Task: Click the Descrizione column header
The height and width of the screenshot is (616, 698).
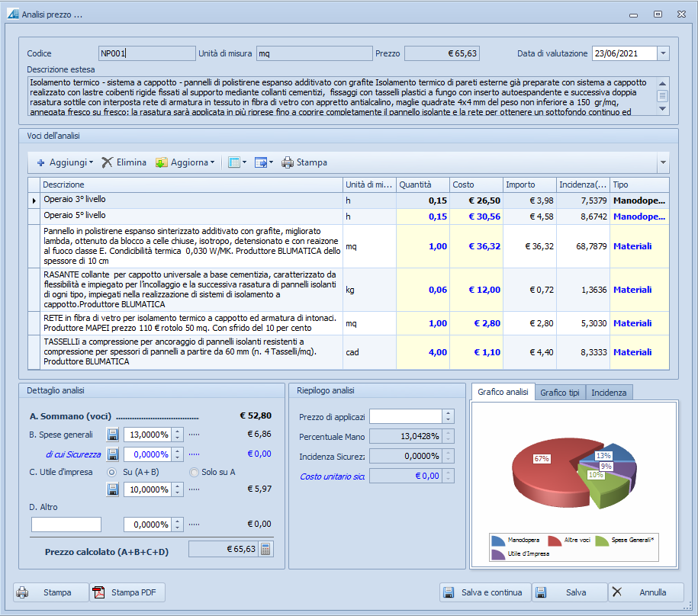Action: click(x=191, y=184)
